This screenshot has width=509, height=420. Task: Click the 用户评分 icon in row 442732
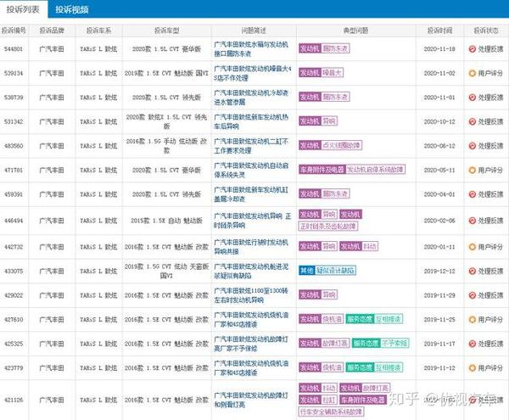coord(472,247)
